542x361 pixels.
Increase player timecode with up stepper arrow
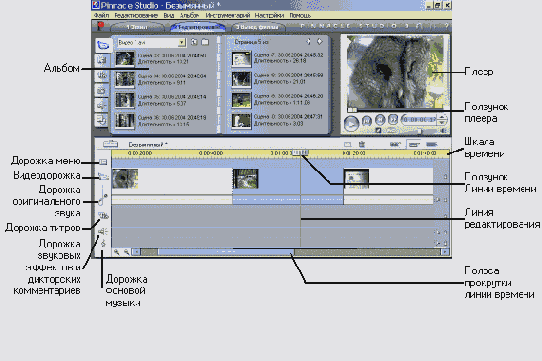[442, 117]
